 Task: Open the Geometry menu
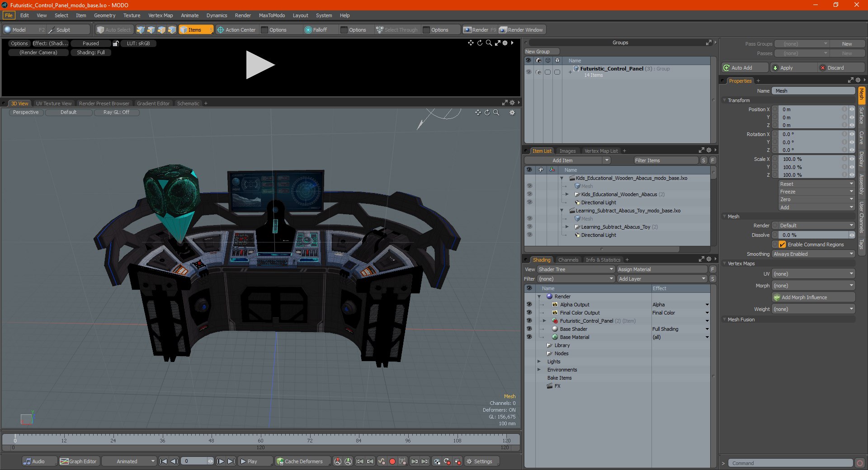[104, 15]
